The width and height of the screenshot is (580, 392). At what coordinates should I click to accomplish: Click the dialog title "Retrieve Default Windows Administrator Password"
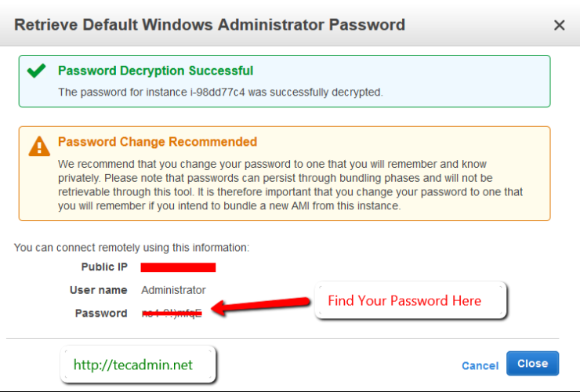click(210, 24)
